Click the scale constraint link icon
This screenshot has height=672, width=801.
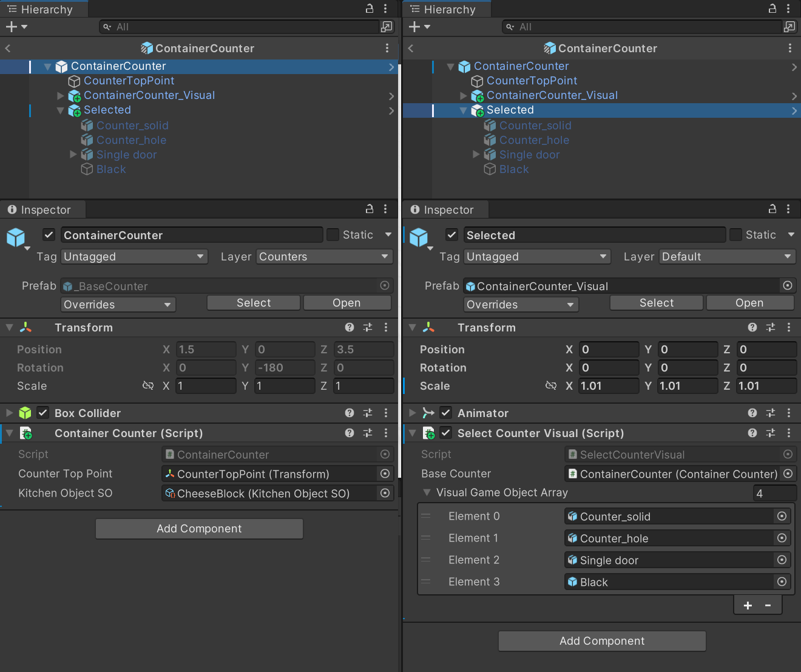148,385
